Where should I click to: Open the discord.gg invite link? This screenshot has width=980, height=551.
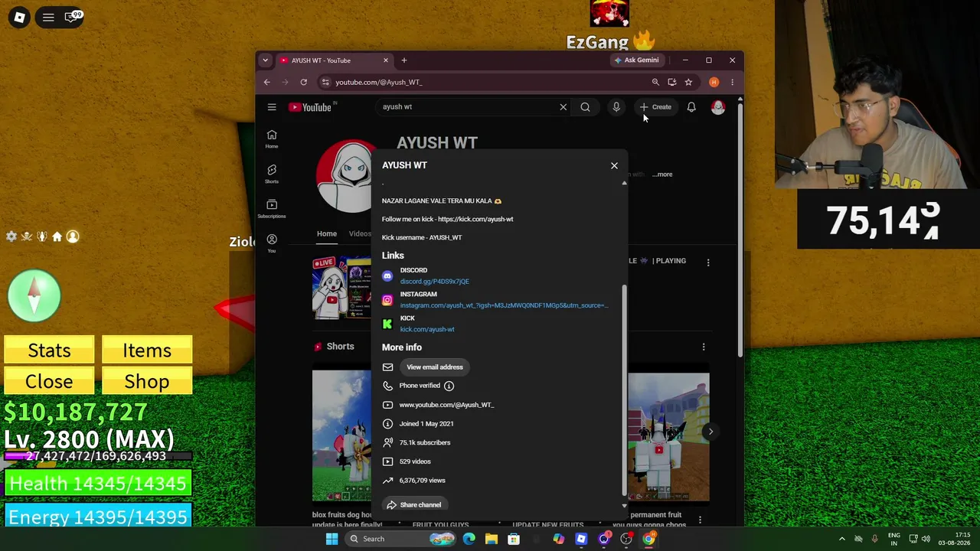point(434,282)
